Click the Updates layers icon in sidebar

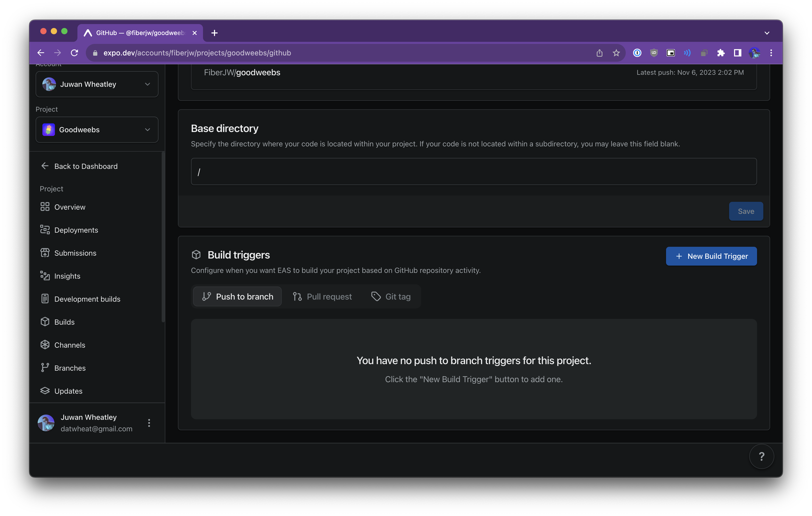(45, 391)
